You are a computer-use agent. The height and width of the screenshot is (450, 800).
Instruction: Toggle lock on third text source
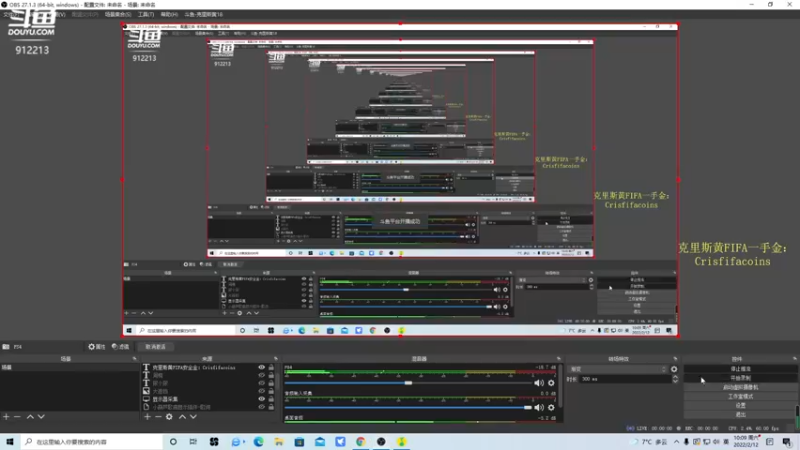click(271, 383)
